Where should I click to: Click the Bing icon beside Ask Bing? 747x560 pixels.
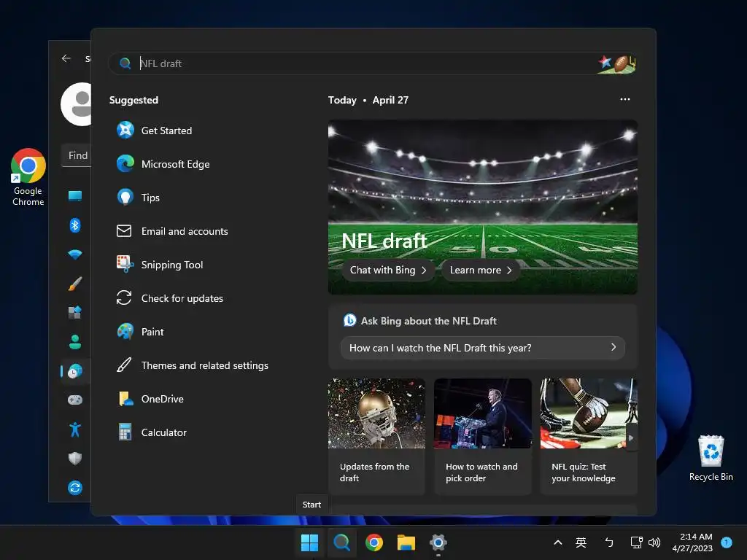pos(349,320)
